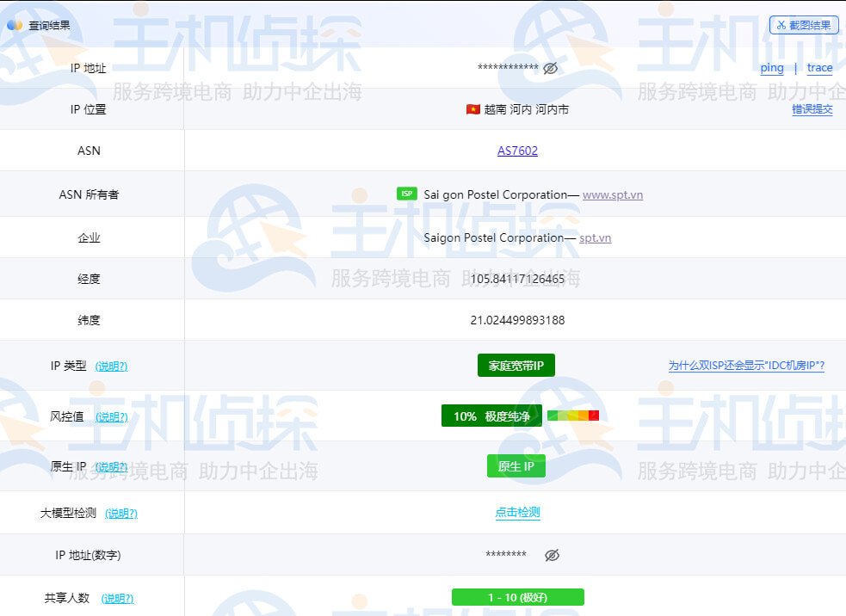Image resolution: width=846 pixels, height=616 pixels.
Task: Click the 原生 IP green badge
Action: pyautogui.click(x=517, y=465)
